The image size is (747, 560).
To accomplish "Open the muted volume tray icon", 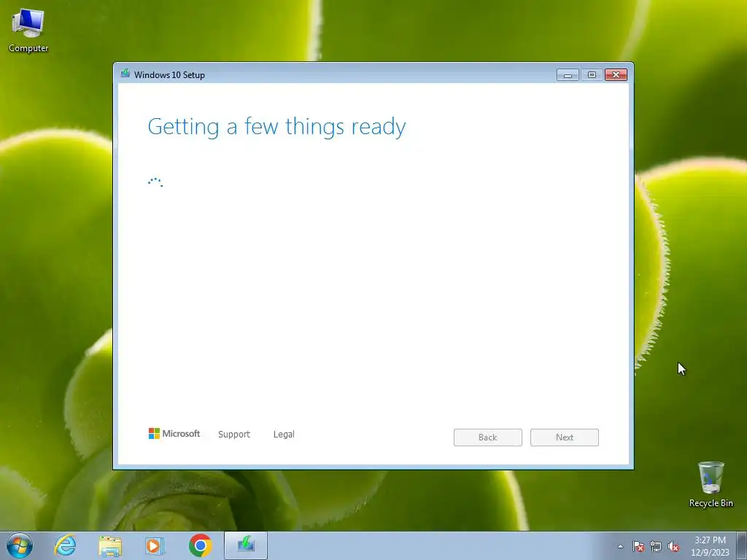I will coord(673,547).
